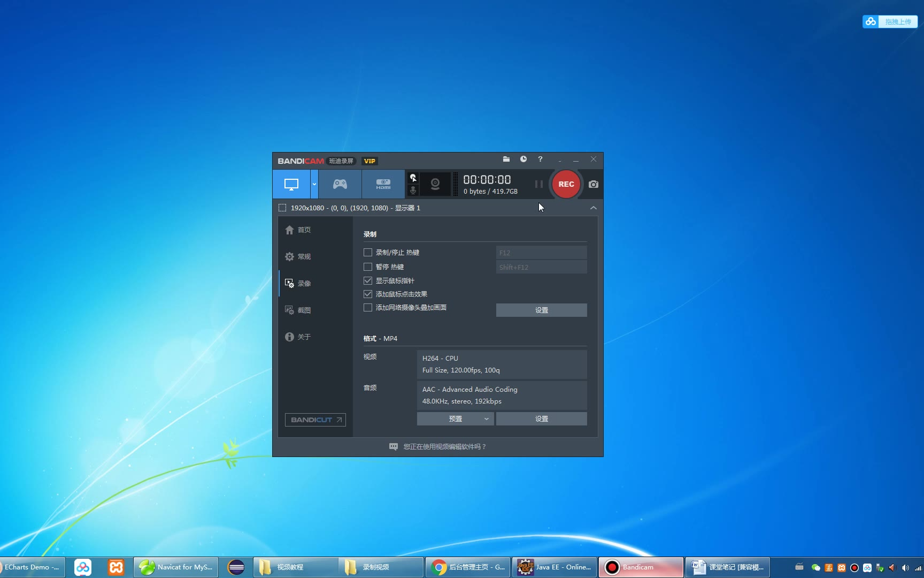The image size is (924, 578).
Task: Open the 预置 presets dropdown
Action: 456,419
